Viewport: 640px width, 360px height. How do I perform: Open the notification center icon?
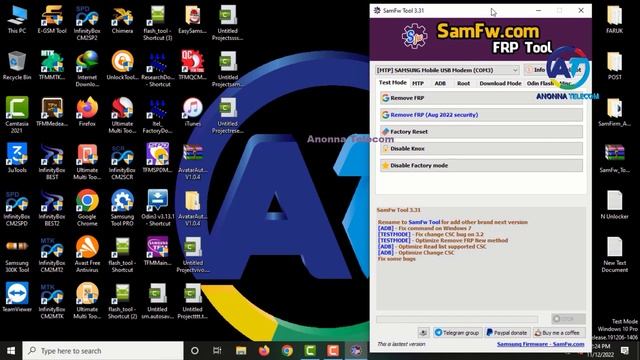pyautogui.click(x=625, y=351)
